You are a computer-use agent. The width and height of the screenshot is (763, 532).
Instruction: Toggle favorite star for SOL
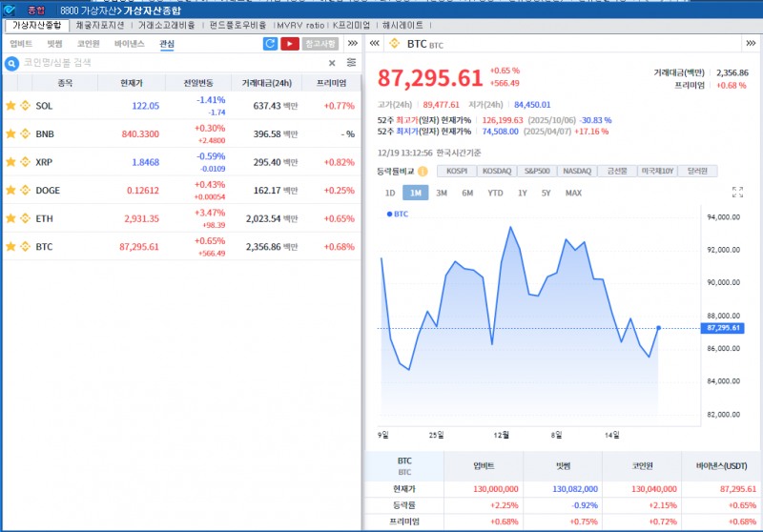[x=10, y=106]
